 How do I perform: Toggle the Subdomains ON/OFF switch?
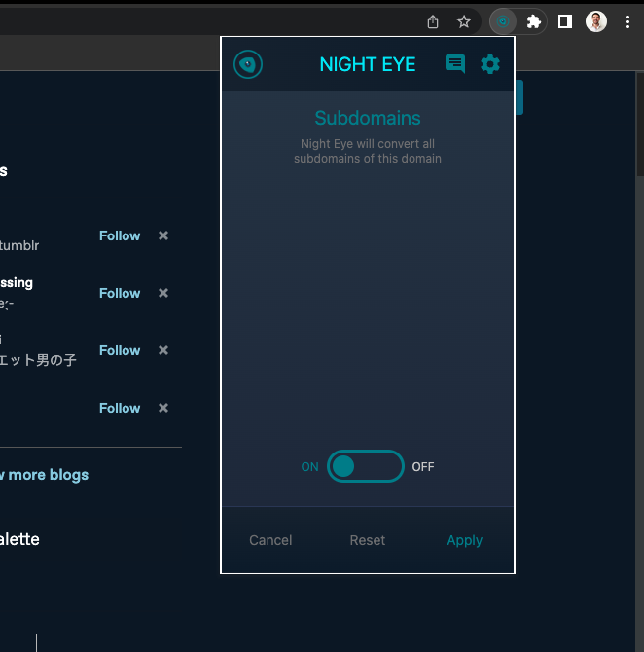tap(366, 466)
